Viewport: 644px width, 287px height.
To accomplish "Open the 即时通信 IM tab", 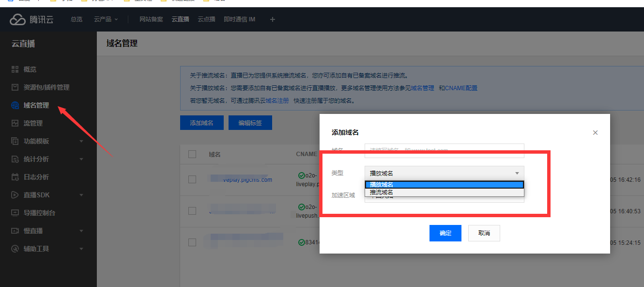I will (240, 19).
